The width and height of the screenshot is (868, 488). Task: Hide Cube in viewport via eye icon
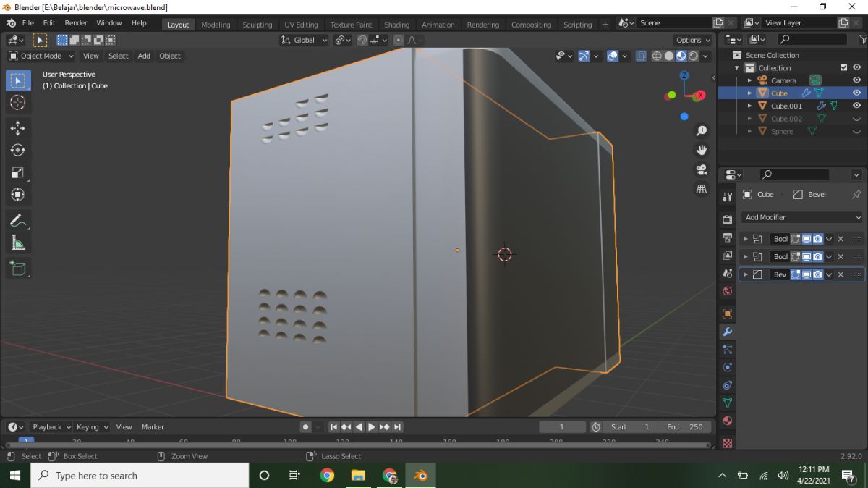point(856,93)
